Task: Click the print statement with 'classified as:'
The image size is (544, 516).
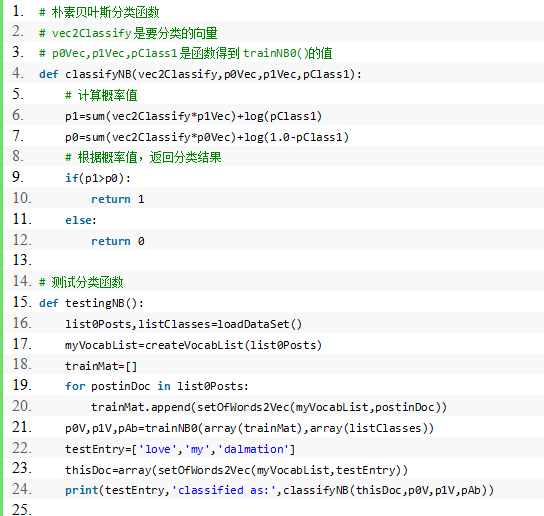Action: pos(279,490)
